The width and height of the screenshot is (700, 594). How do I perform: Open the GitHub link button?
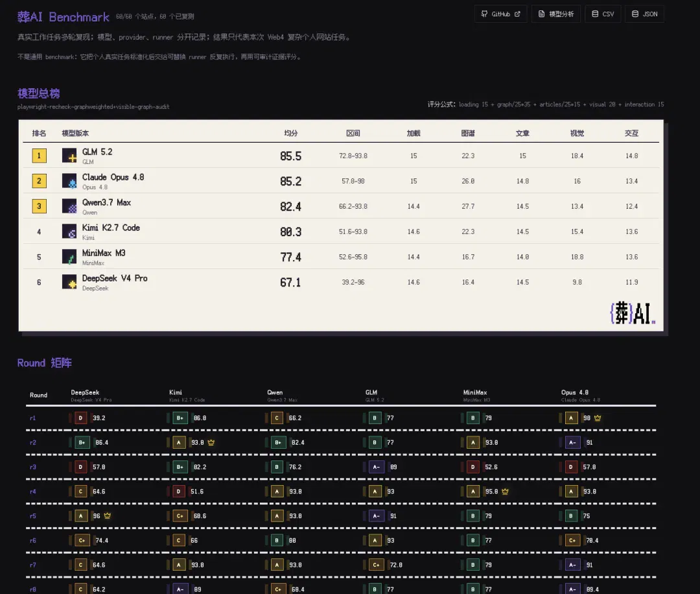click(x=500, y=14)
